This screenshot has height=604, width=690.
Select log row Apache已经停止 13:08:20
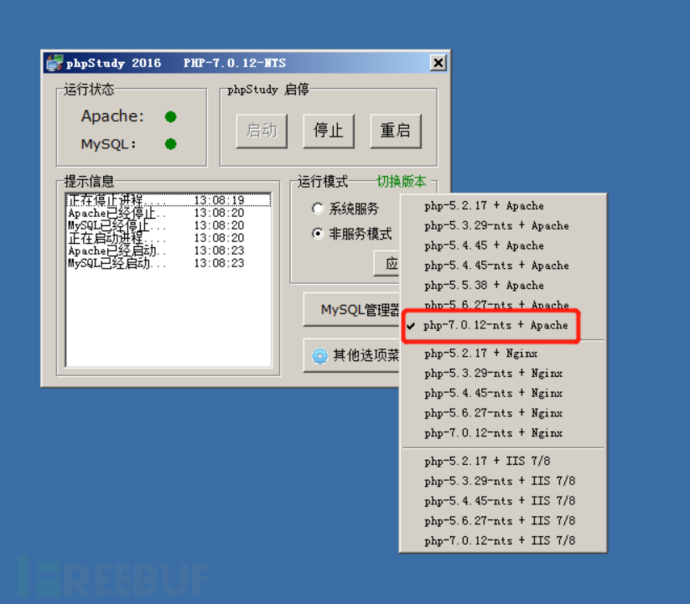coord(169,213)
